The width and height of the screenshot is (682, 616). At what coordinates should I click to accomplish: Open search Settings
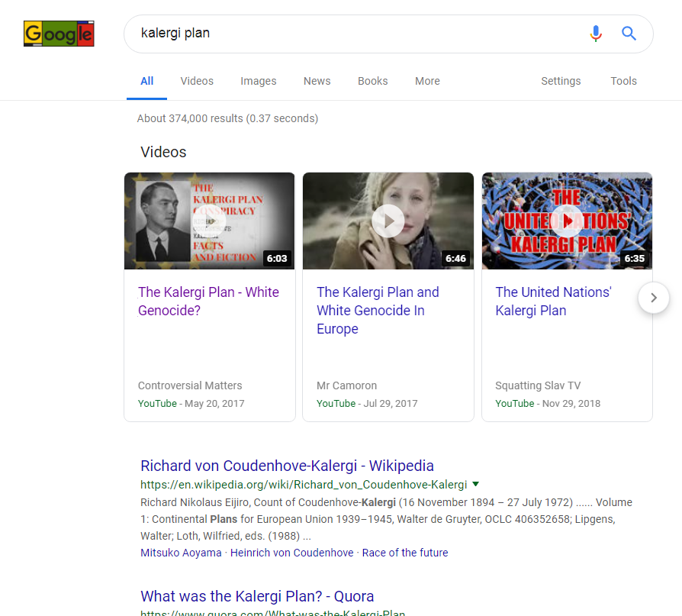561,81
